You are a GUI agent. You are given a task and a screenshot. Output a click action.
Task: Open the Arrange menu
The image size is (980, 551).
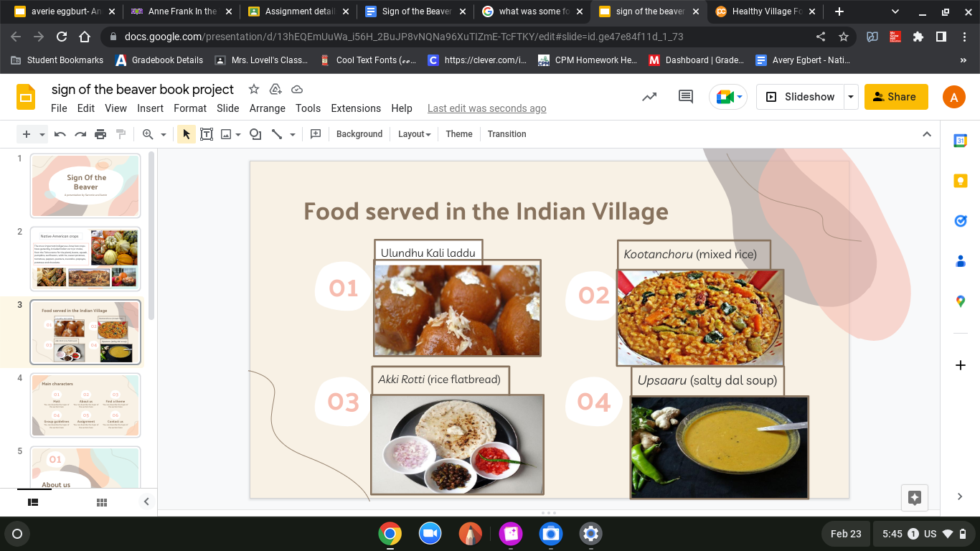(x=267, y=108)
